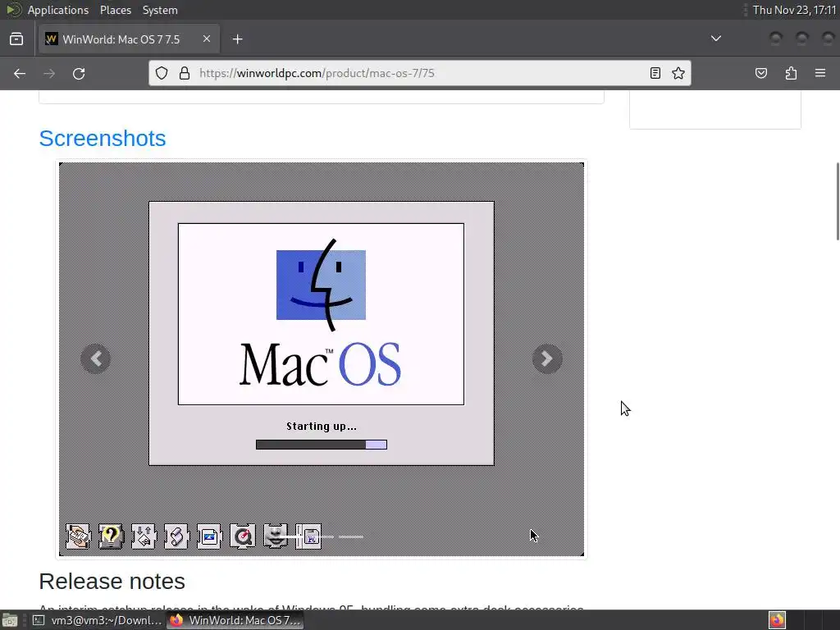Open the tracking protection shield icon
The width and height of the screenshot is (840, 630).
[x=162, y=73]
